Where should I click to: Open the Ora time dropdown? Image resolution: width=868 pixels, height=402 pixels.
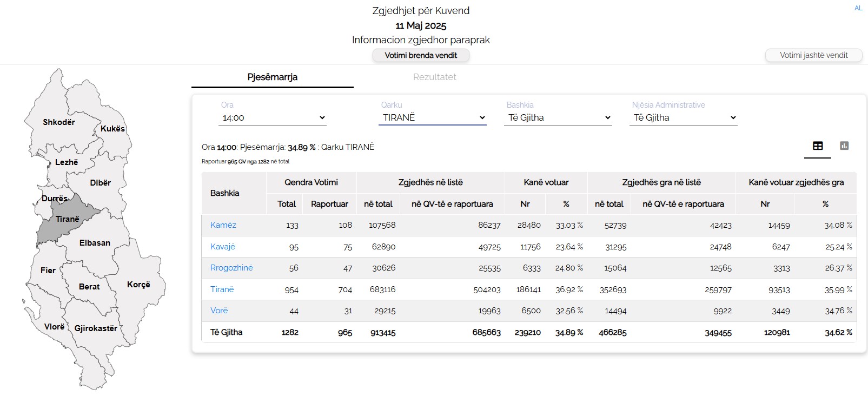click(x=272, y=117)
